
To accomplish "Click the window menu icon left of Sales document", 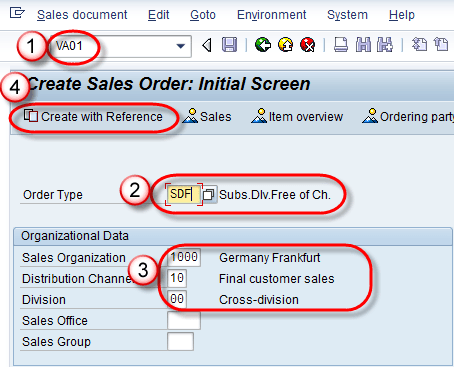I will 17,13.
